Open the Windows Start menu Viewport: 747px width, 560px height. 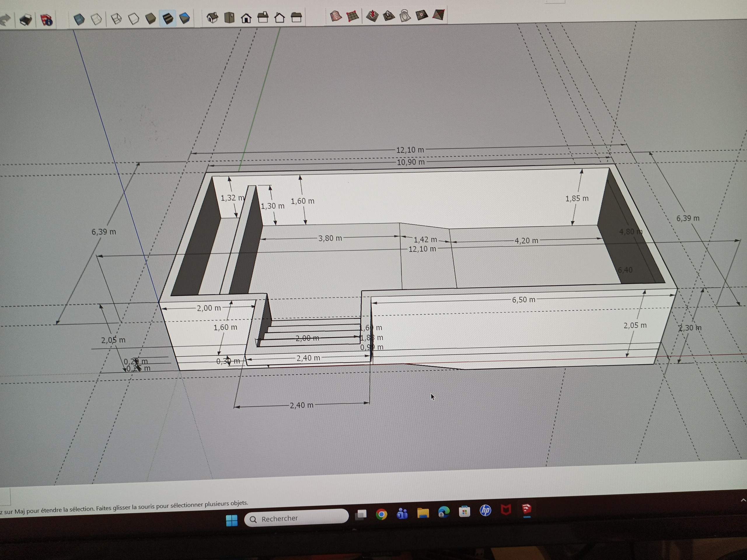click(232, 520)
